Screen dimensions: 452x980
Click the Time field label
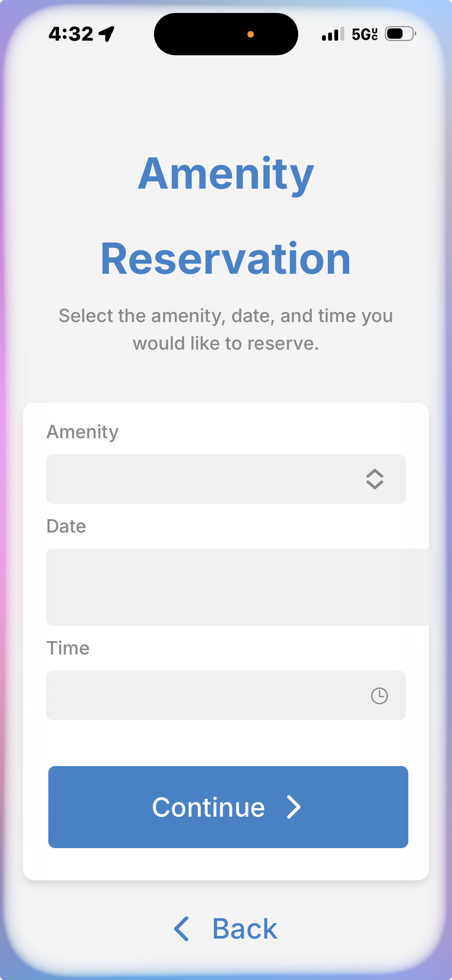[x=68, y=648]
